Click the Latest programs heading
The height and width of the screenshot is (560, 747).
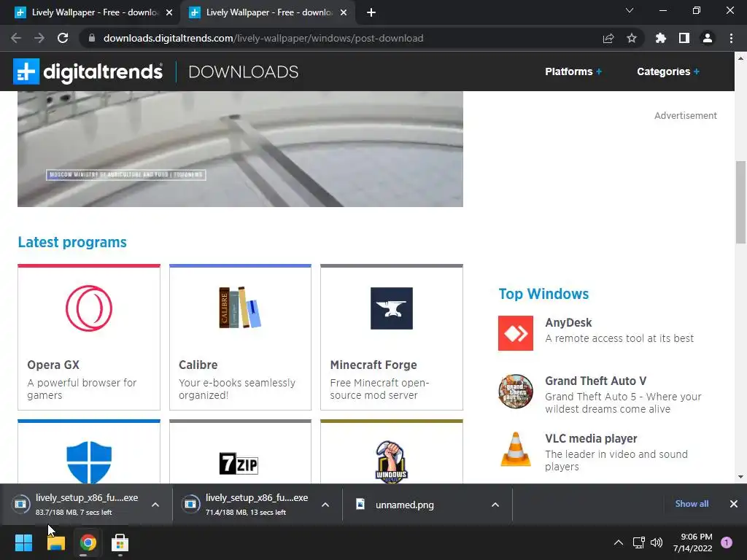(72, 242)
